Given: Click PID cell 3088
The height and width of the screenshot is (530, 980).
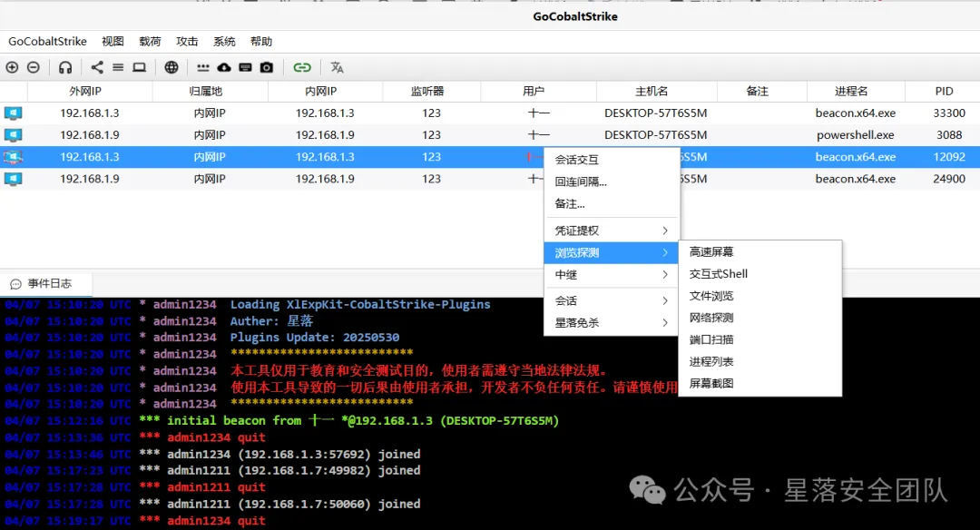Looking at the screenshot, I should (949, 135).
